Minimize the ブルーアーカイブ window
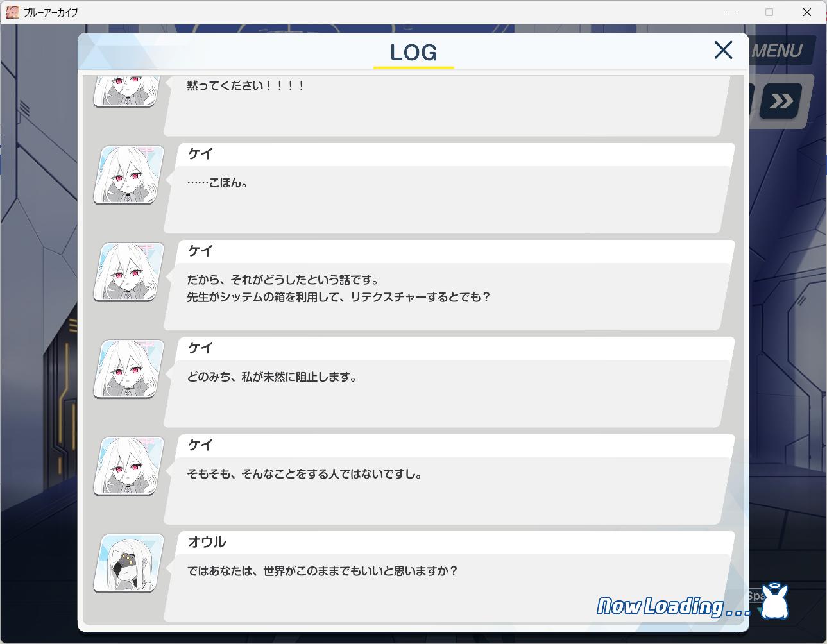The image size is (827, 644). point(732,12)
